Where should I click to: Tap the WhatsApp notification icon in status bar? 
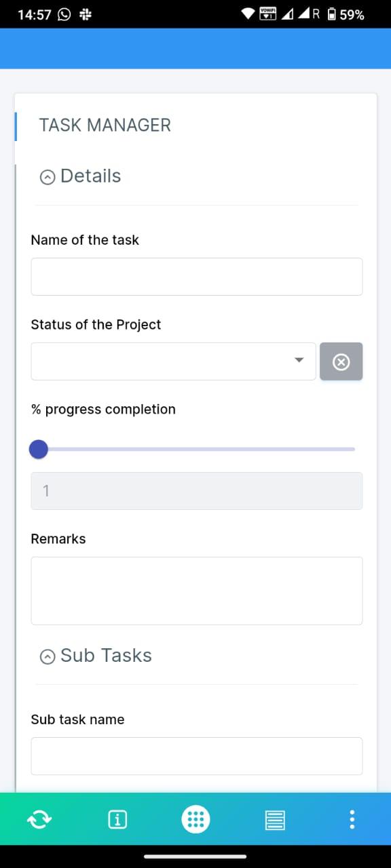click(64, 14)
